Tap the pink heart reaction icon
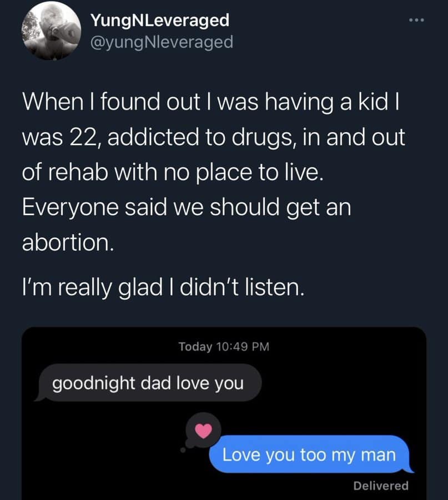This screenshot has width=448, height=500. (204, 430)
